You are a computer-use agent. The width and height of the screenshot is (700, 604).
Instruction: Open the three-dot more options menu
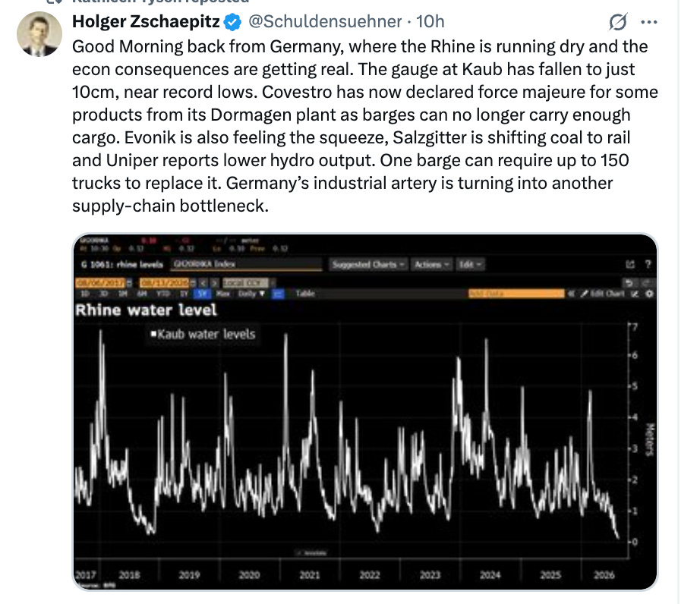pyautogui.click(x=648, y=22)
